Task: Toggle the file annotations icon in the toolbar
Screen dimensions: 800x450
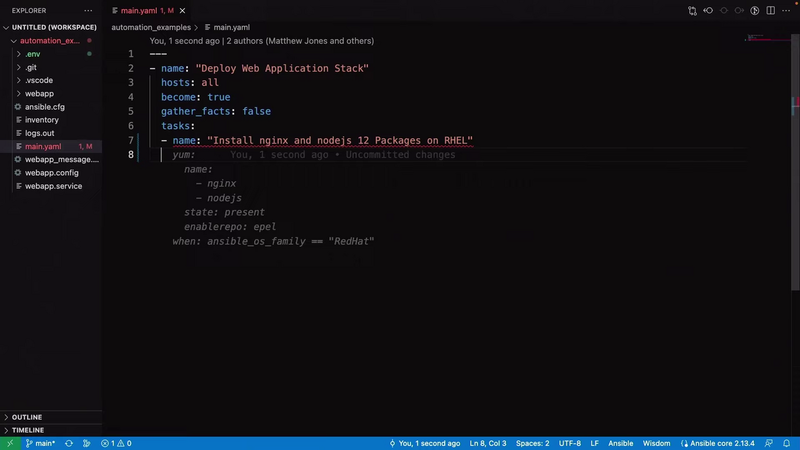Action: click(755, 10)
